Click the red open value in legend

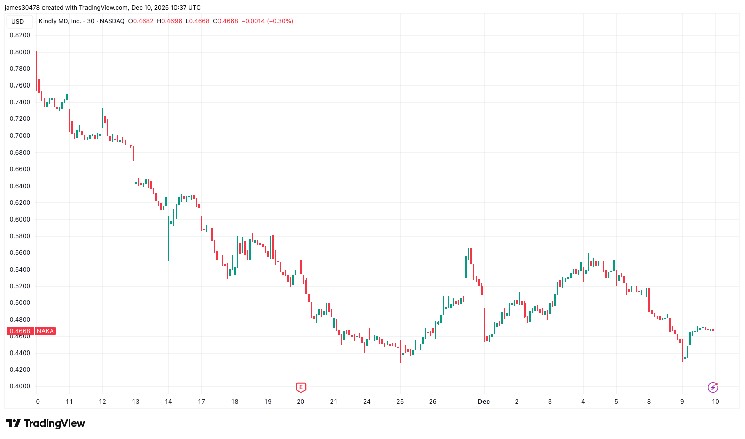click(142, 21)
